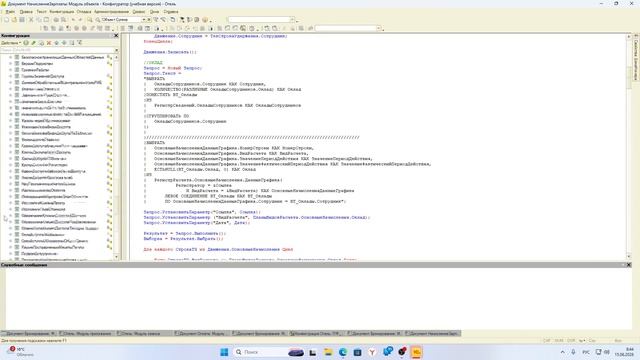This screenshot has width=640, height=360.
Task: Switch to 'Отель: Модуль сеанса' window tab
Action: 144,333
